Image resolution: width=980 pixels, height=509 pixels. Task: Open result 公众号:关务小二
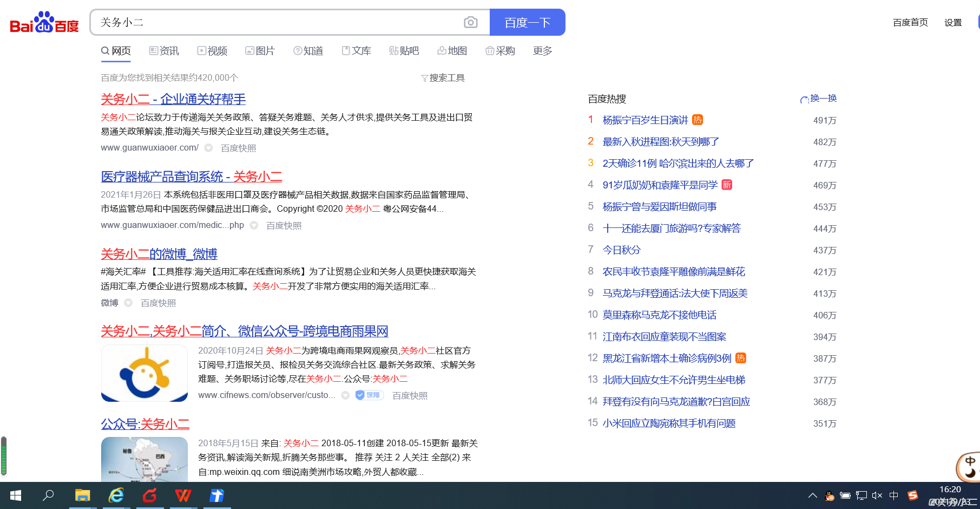click(x=145, y=424)
